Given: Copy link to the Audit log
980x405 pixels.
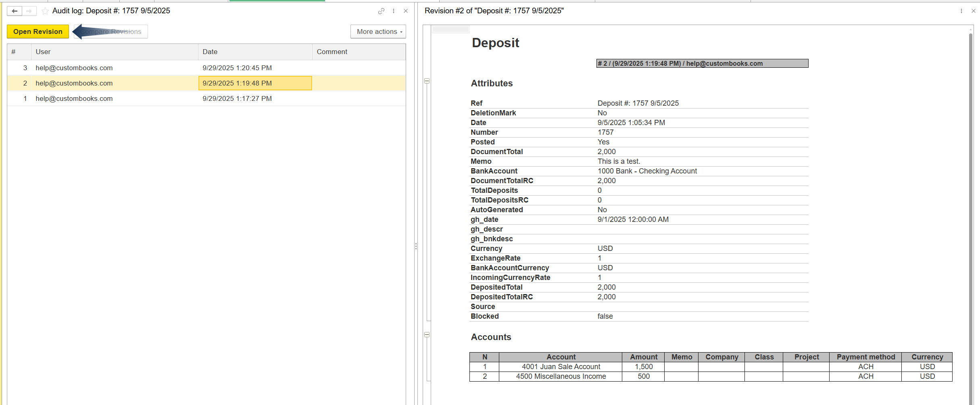Looking at the screenshot, I should tap(381, 11).
